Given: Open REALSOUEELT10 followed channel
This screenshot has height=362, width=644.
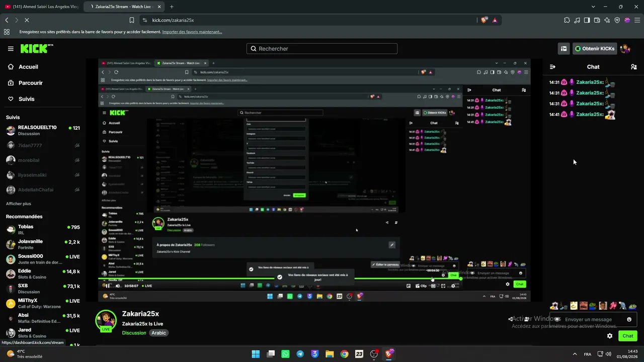Looking at the screenshot, I should tap(43, 130).
